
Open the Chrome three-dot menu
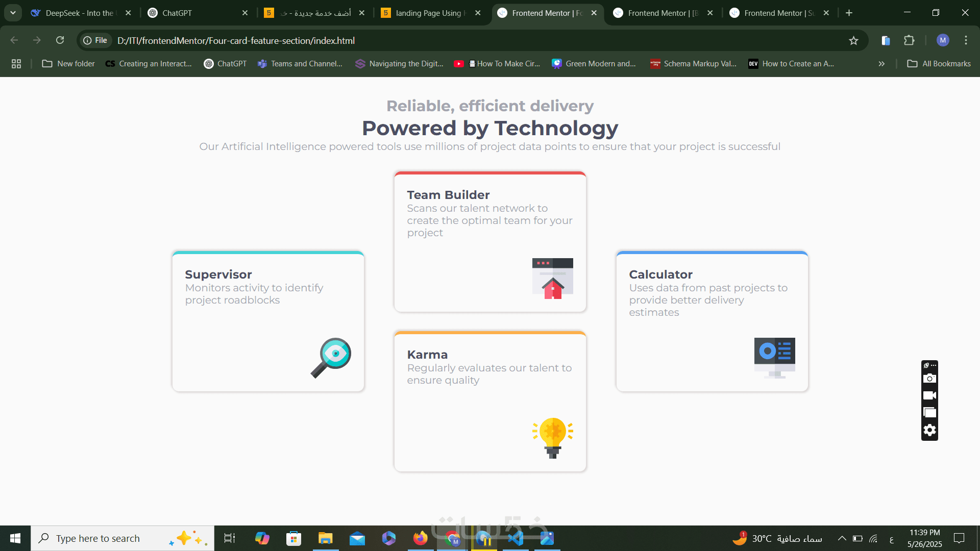click(966, 40)
